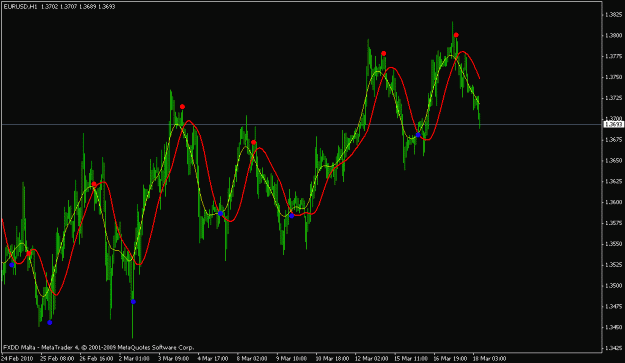Click the 1.3425 price axis label
This screenshot has height=363, width=625.
(613, 348)
